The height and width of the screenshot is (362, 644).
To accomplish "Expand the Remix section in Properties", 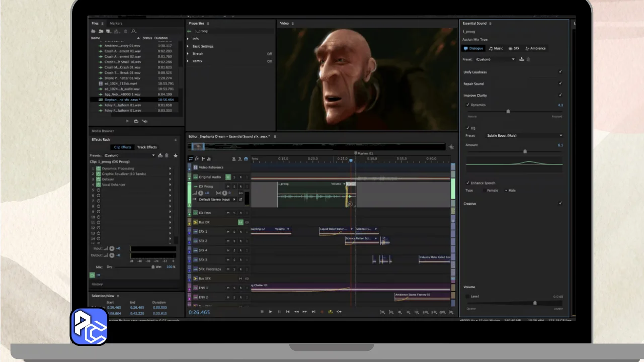I will (x=189, y=61).
